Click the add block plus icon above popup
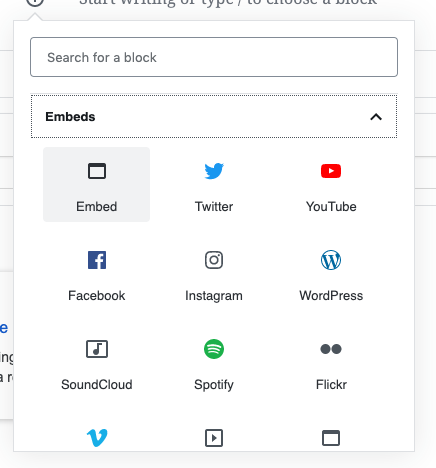This screenshot has width=436, height=468. (35, 2)
